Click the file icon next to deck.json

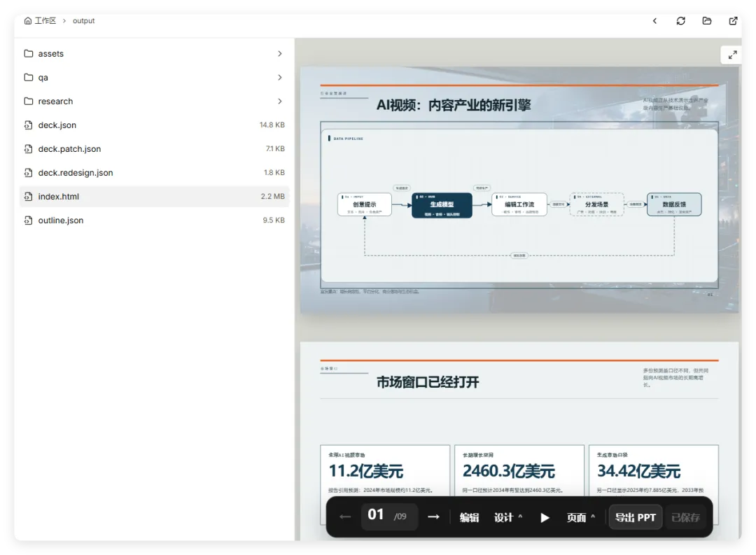pyautogui.click(x=29, y=125)
